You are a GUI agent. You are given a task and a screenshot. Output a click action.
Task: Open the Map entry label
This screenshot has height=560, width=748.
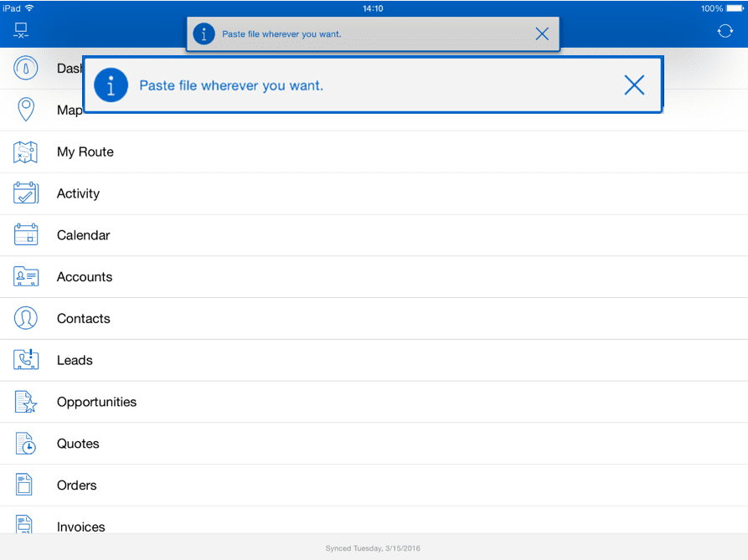pyautogui.click(x=70, y=110)
